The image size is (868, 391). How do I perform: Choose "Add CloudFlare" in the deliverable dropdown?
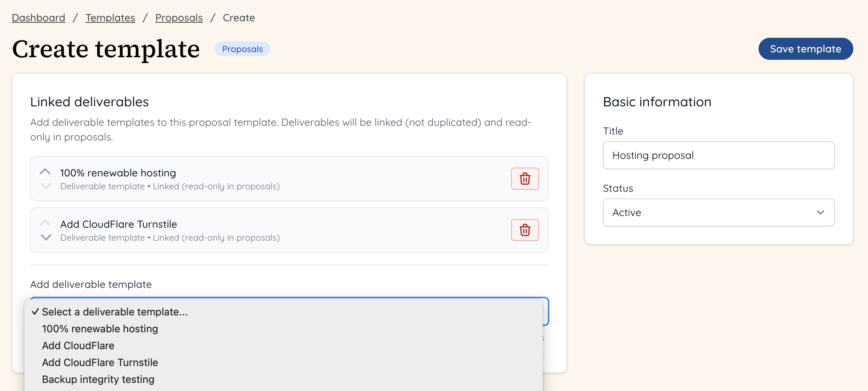click(78, 345)
